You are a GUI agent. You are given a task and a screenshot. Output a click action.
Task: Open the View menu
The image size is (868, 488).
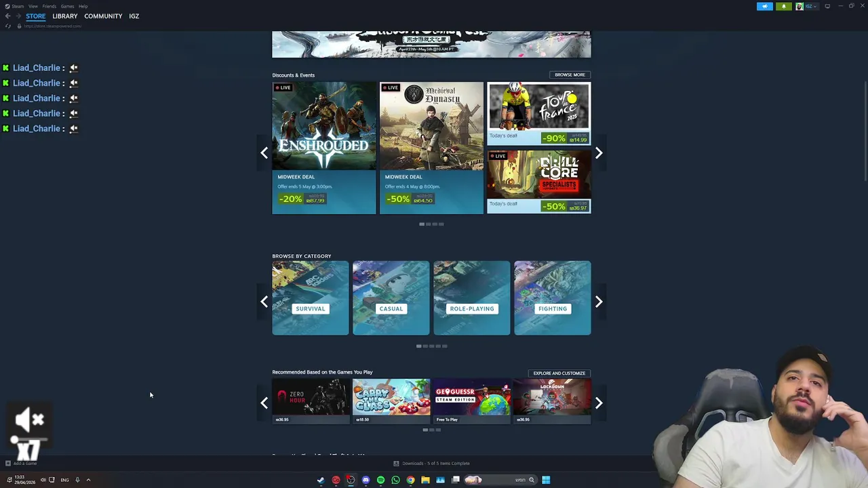click(33, 6)
